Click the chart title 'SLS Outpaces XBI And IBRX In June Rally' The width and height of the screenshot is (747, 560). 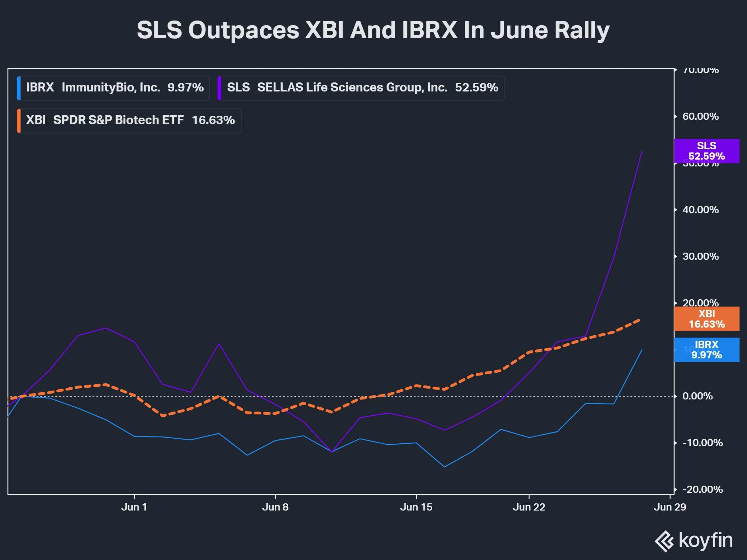click(373, 30)
